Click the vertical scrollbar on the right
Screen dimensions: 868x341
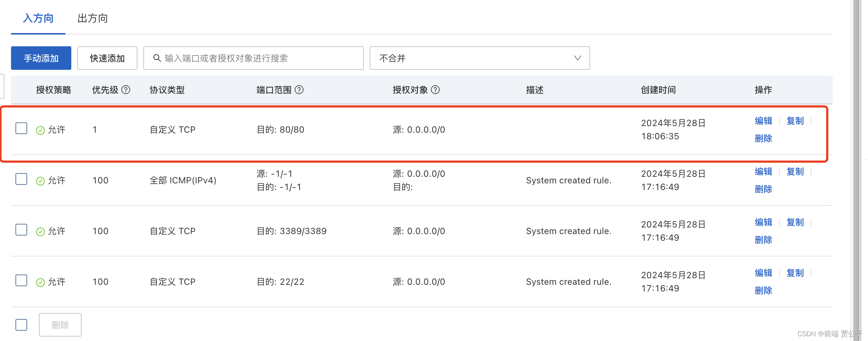pyautogui.click(x=857, y=170)
